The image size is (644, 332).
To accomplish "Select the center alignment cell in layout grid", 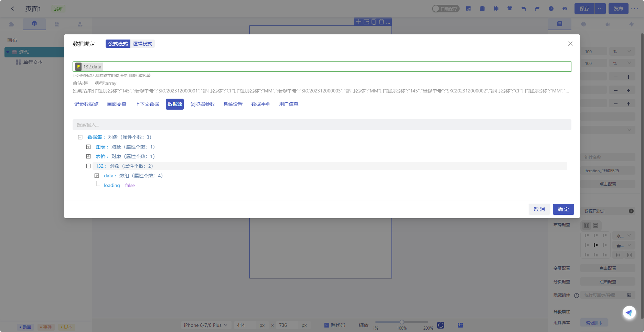I will point(595,245).
